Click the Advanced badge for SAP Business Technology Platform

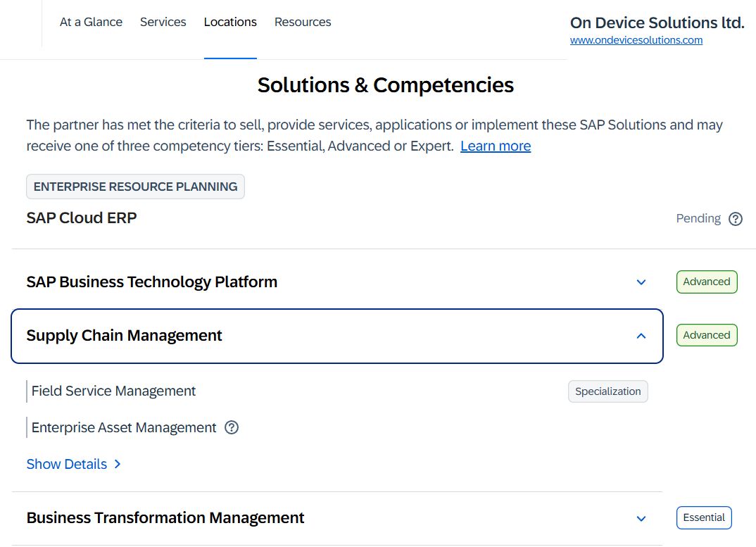pos(706,282)
